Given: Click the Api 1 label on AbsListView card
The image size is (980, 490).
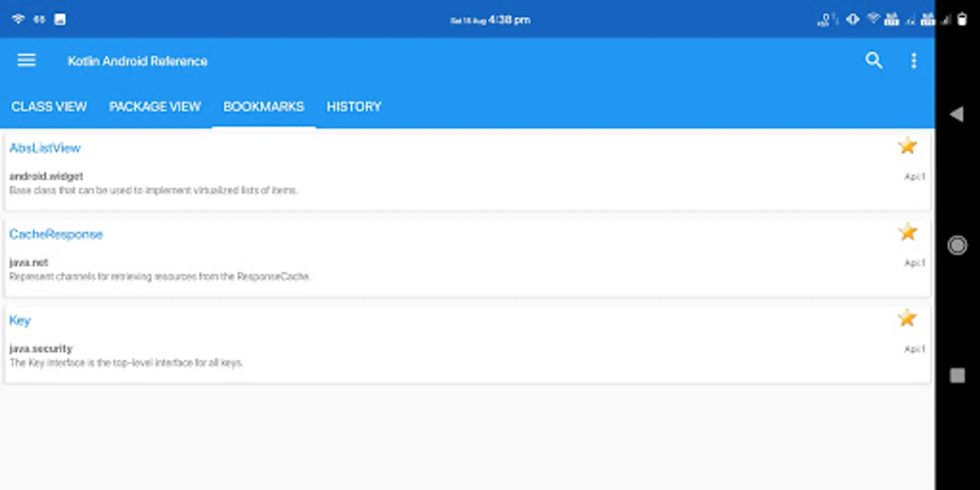Looking at the screenshot, I should coord(915,176).
